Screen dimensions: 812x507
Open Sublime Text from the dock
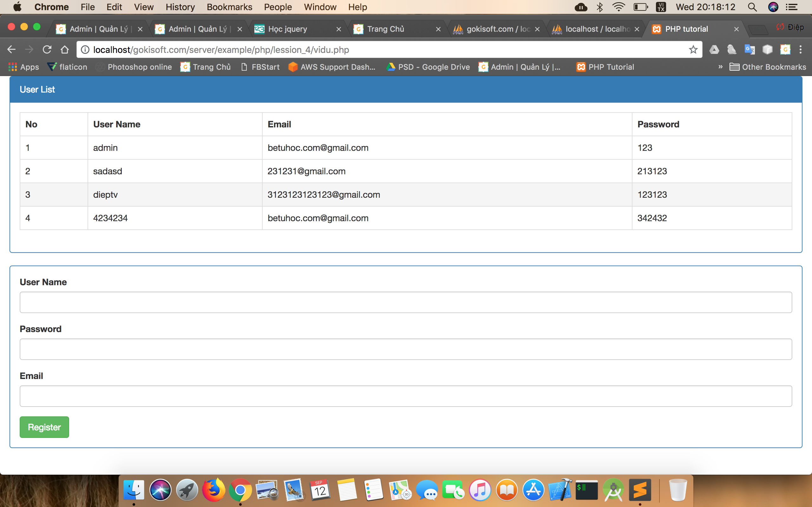(x=639, y=490)
